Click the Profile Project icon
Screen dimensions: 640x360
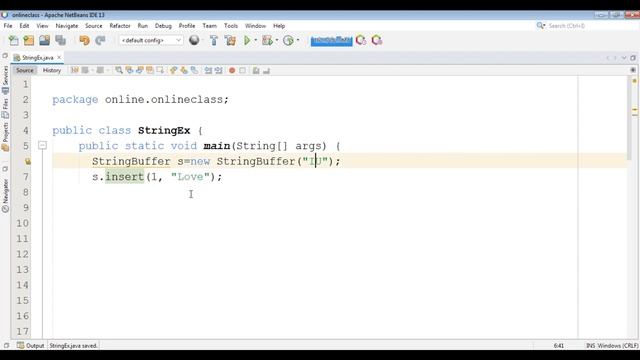pyautogui.click(x=289, y=40)
